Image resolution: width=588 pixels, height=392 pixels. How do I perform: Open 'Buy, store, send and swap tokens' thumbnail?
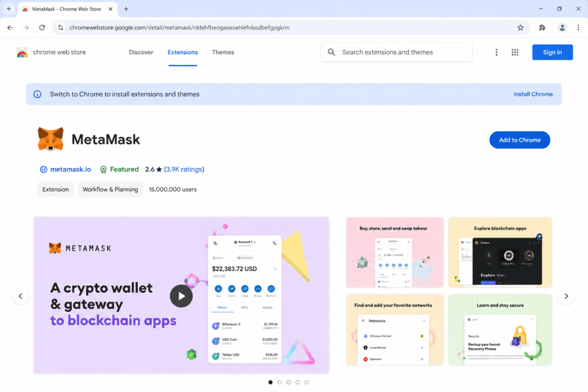[x=394, y=252]
